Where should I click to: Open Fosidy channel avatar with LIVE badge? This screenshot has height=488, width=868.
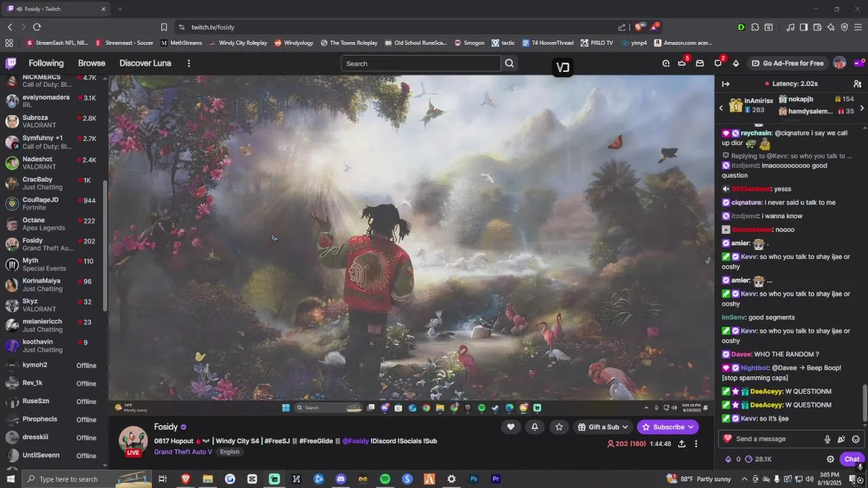133,441
